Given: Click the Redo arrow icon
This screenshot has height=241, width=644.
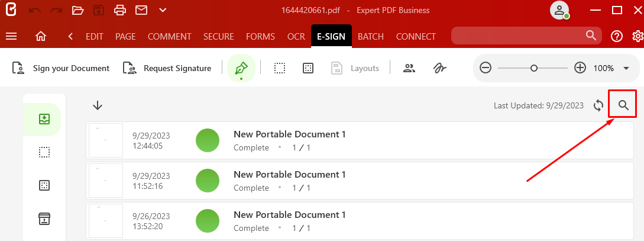Looking at the screenshot, I should (56, 10).
